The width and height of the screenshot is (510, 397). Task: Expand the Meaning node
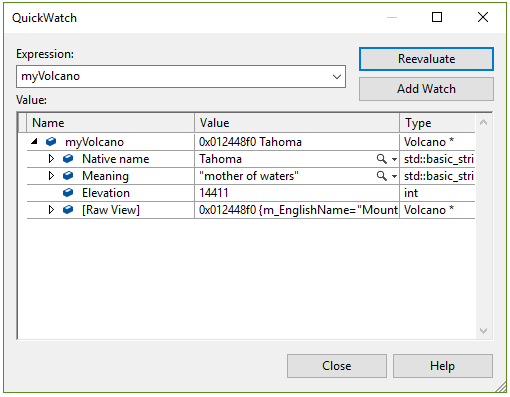tap(51, 176)
